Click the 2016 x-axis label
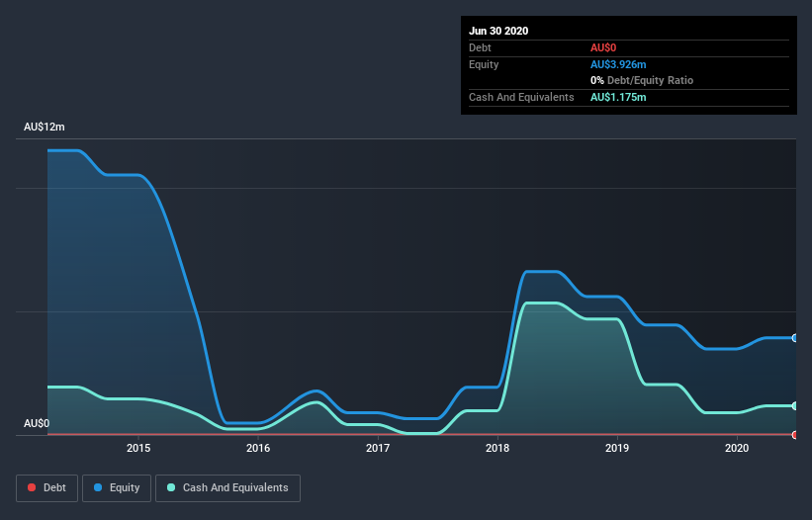This screenshot has width=812, height=520. [x=258, y=448]
